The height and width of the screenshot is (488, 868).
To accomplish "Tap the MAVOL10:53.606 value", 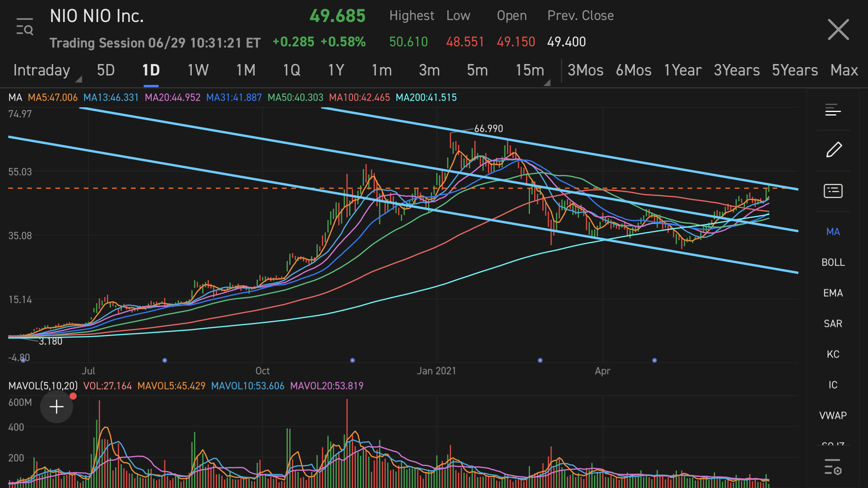I will [248, 386].
